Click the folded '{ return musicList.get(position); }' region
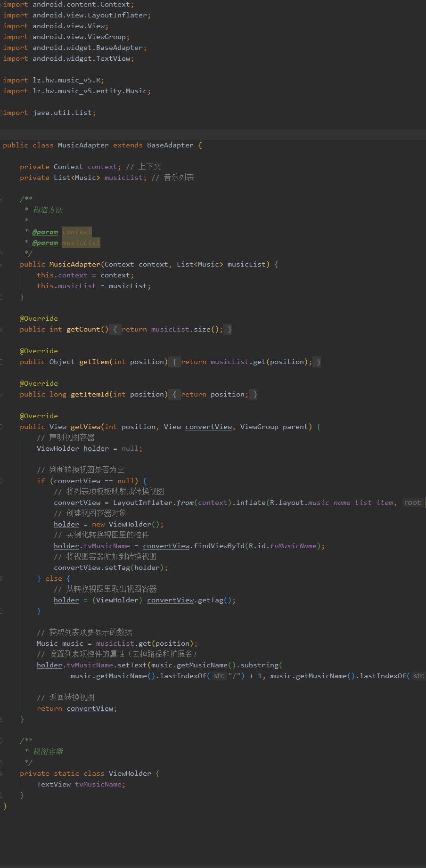Image resolution: width=426 pixels, height=868 pixels. point(246,362)
